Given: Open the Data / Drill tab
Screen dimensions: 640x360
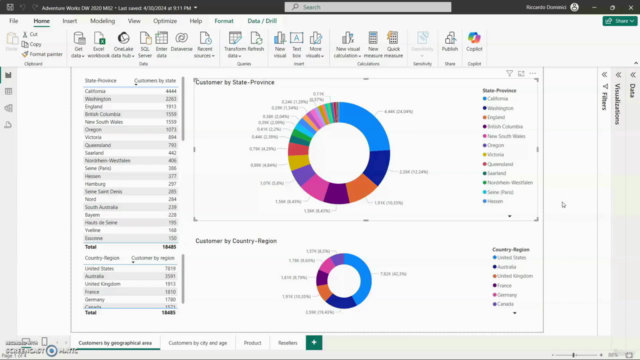Looking at the screenshot, I should pyautogui.click(x=262, y=21).
